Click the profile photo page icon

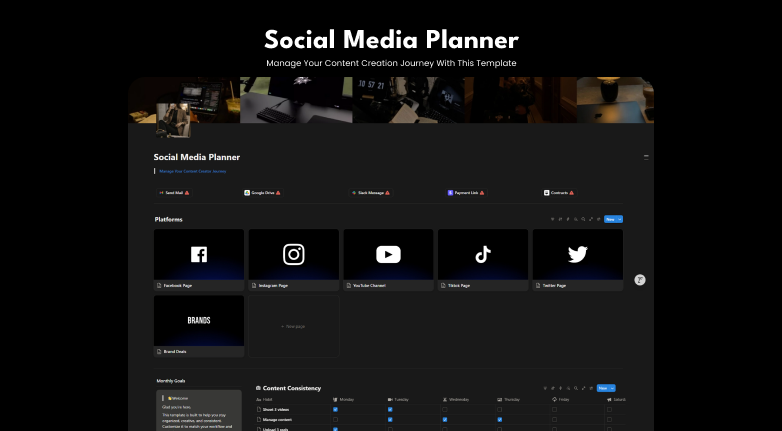(173, 120)
